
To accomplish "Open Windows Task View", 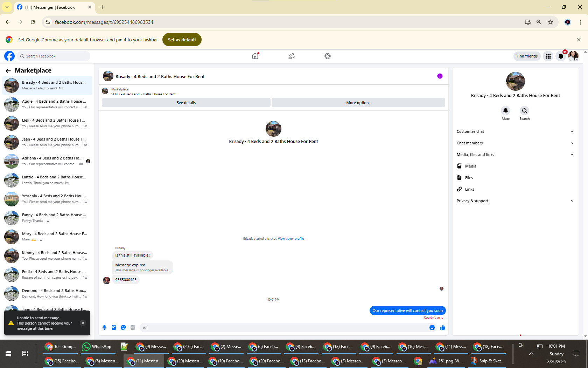I will tap(25, 354).
